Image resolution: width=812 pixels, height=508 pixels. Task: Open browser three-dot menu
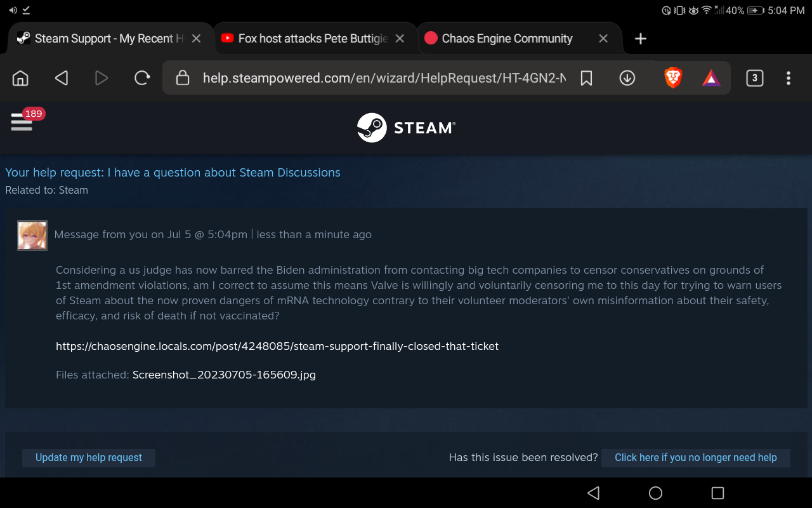(x=789, y=78)
